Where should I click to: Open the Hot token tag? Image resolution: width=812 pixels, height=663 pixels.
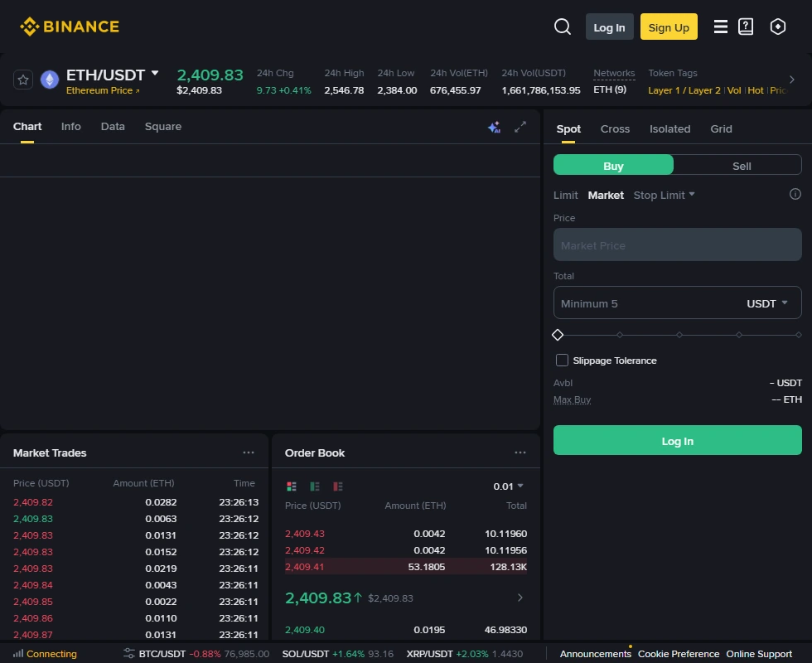[x=756, y=90]
